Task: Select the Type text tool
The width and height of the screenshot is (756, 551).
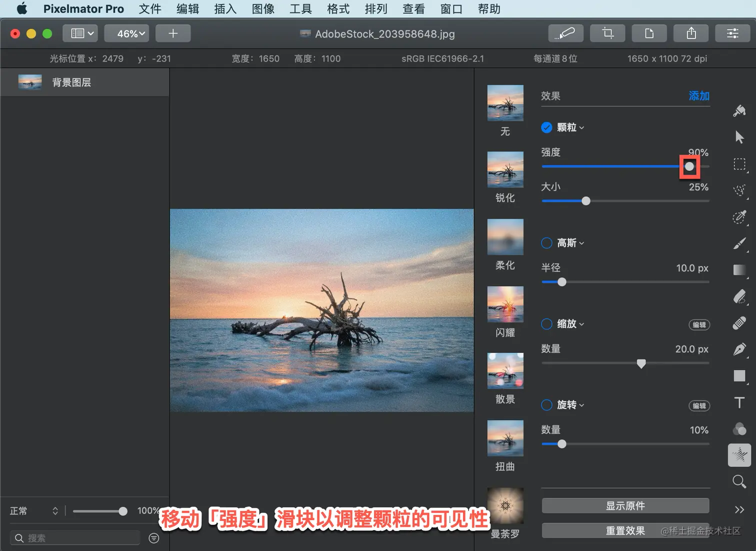Action: tap(739, 402)
